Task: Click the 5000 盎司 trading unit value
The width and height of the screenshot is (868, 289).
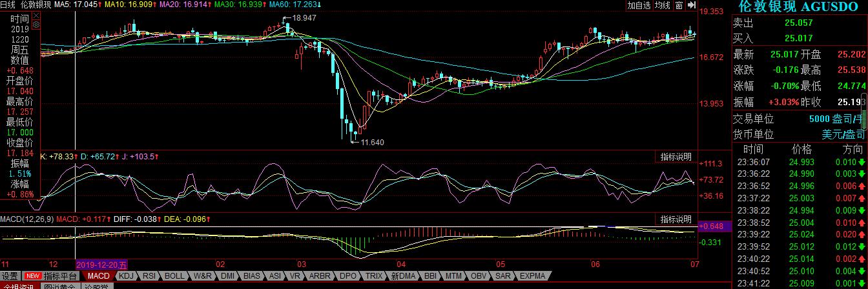Action: 837,119
